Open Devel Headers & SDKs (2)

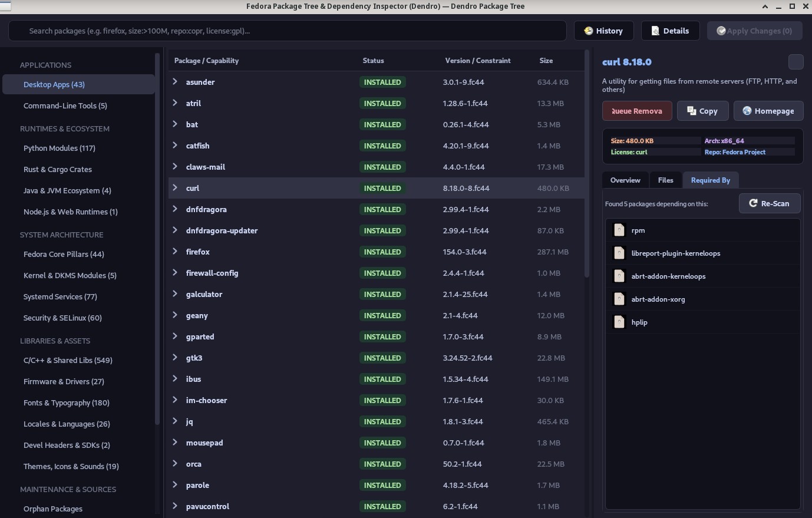coord(78,445)
